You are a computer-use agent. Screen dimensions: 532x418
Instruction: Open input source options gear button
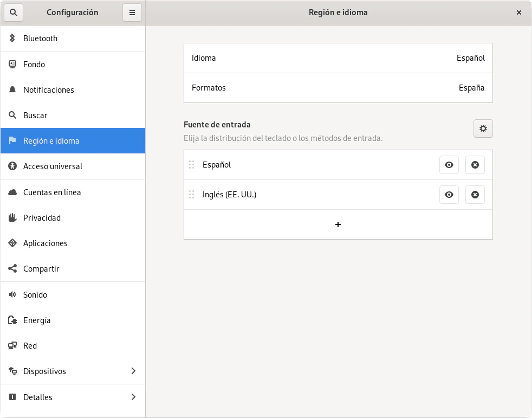483,128
